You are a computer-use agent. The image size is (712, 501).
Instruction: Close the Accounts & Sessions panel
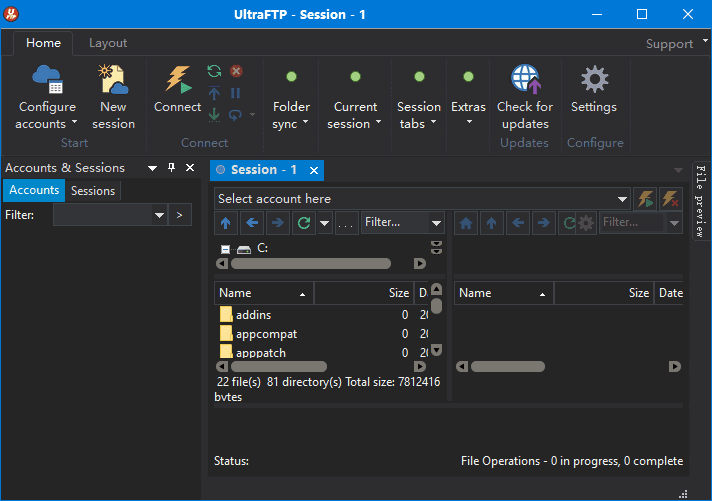[190, 168]
